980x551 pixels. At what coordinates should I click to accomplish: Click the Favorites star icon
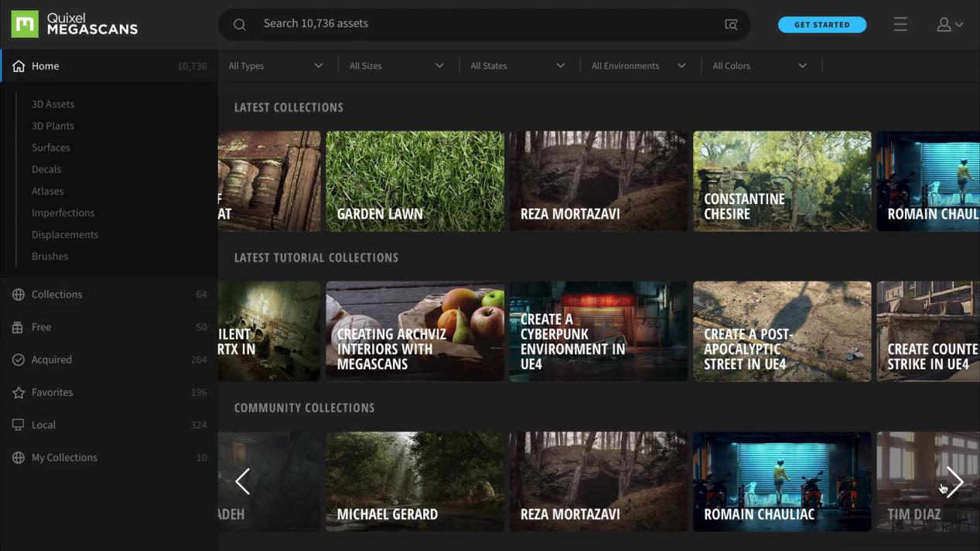pyautogui.click(x=19, y=393)
